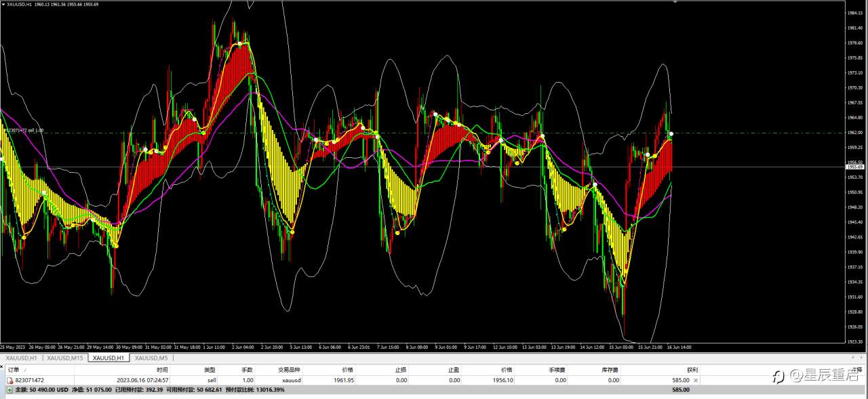Click the order icon beside 823071472
Viewport: 868px width, 399px height.
point(9,381)
